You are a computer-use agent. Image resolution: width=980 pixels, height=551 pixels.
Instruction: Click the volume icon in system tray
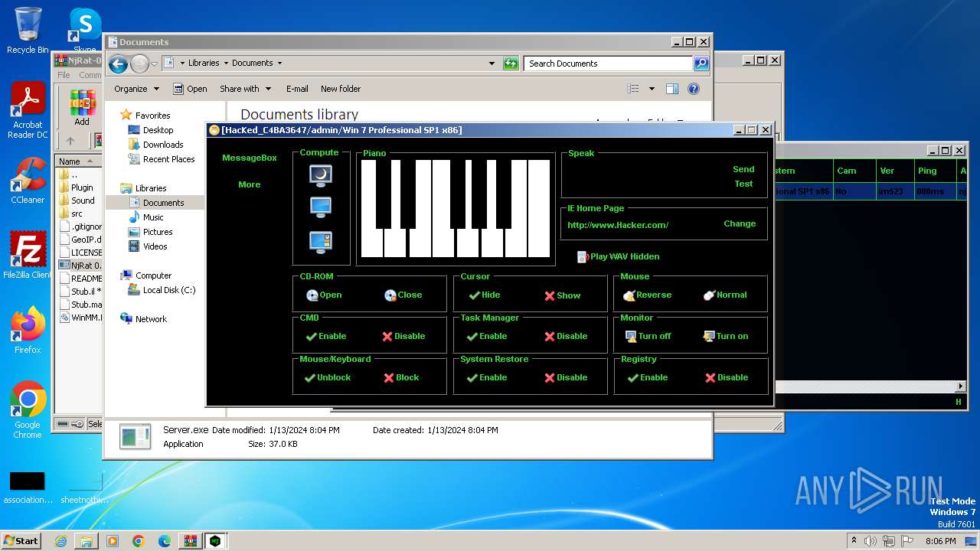point(871,541)
